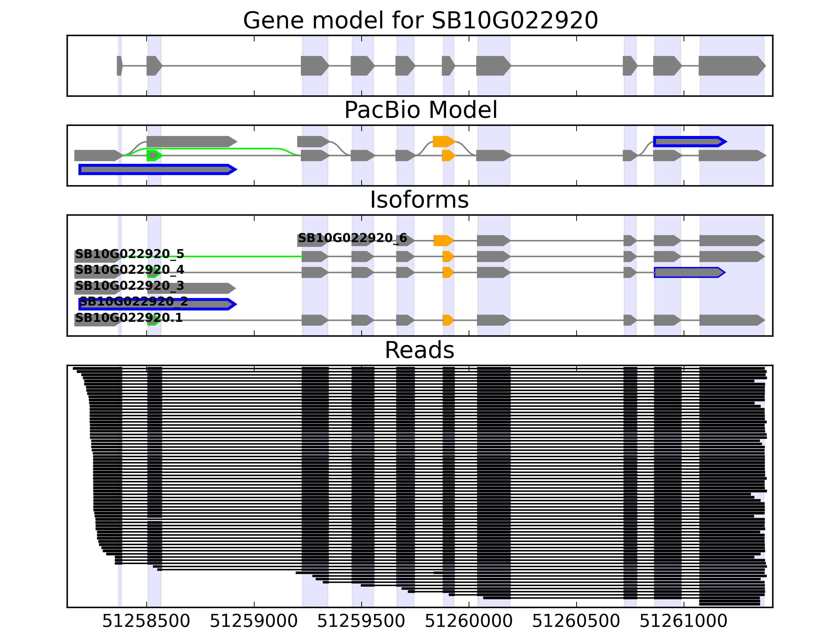Select the SB10G022920_3 isoform label
Screen dimensions: 840x630
[129, 286]
